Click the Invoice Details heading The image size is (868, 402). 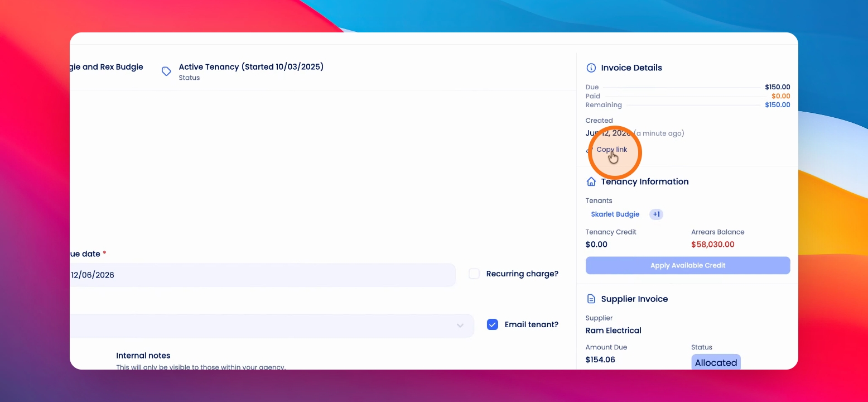(631, 68)
